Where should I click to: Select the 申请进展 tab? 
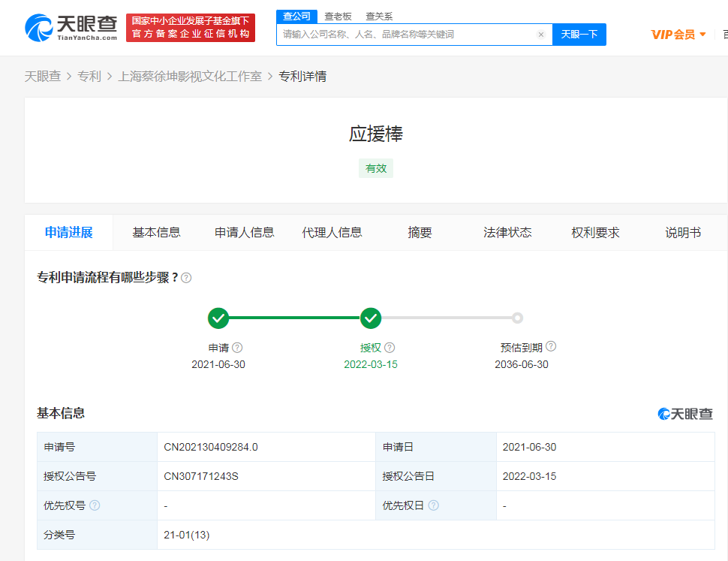(x=69, y=232)
